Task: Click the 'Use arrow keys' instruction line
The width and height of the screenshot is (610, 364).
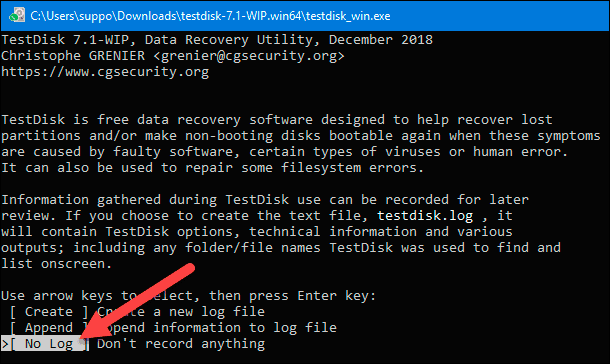Action: coord(189,296)
